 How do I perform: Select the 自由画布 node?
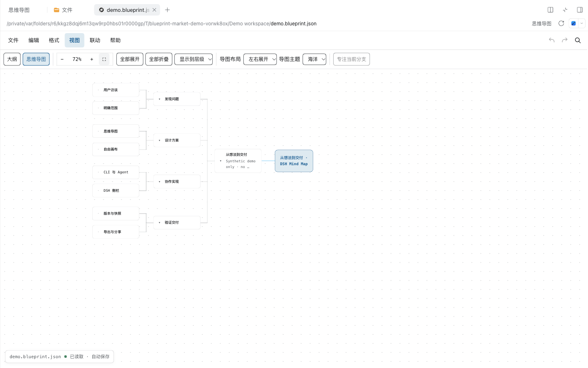[x=116, y=149]
